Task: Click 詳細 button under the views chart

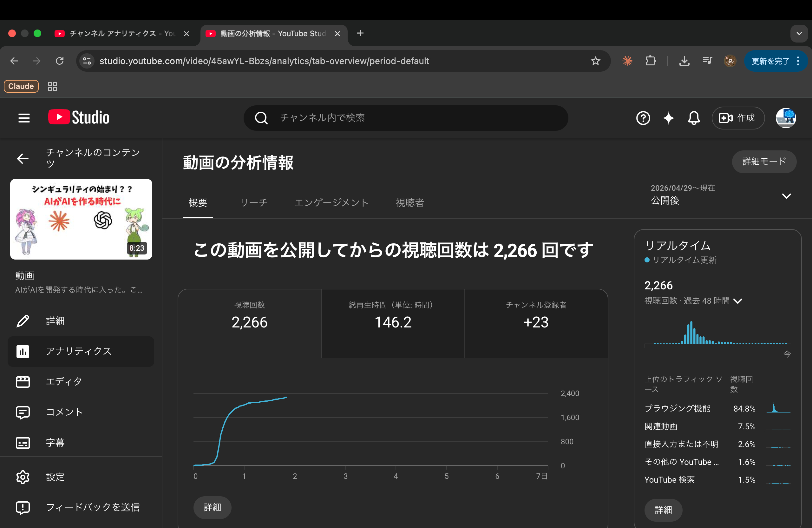Action: [212, 507]
